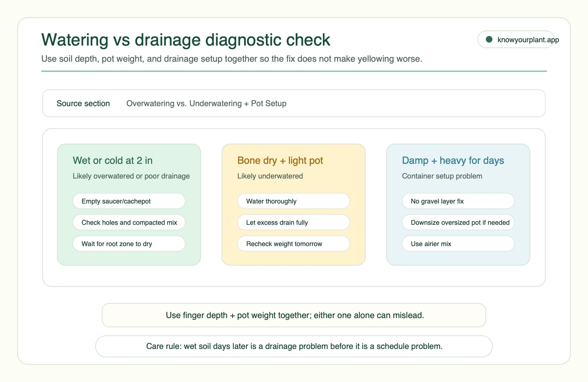This screenshot has height=382, width=588.
Task: Click the green dot in the knowyourplant.app badge
Action: click(x=489, y=39)
